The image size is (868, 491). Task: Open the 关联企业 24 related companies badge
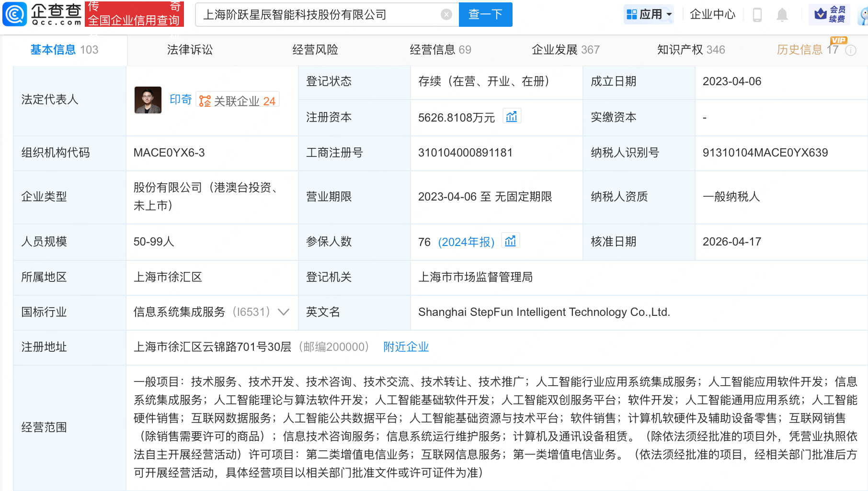[x=238, y=100]
